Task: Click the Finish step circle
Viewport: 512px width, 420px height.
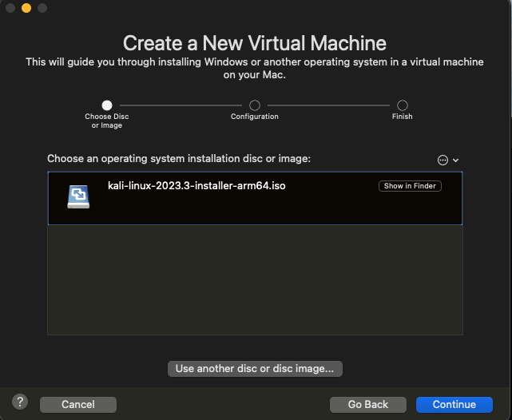Action: click(x=403, y=105)
